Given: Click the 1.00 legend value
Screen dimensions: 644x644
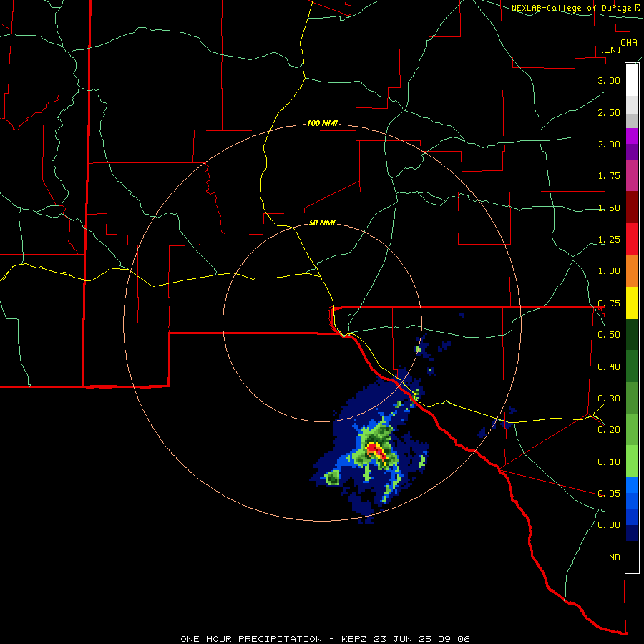Looking at the screenshot, I should click(609, 271).
